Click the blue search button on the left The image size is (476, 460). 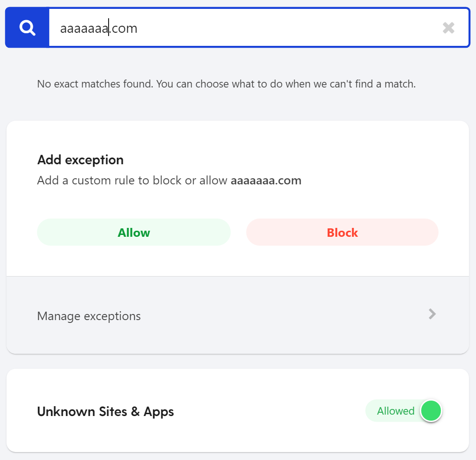click(27, 27)
